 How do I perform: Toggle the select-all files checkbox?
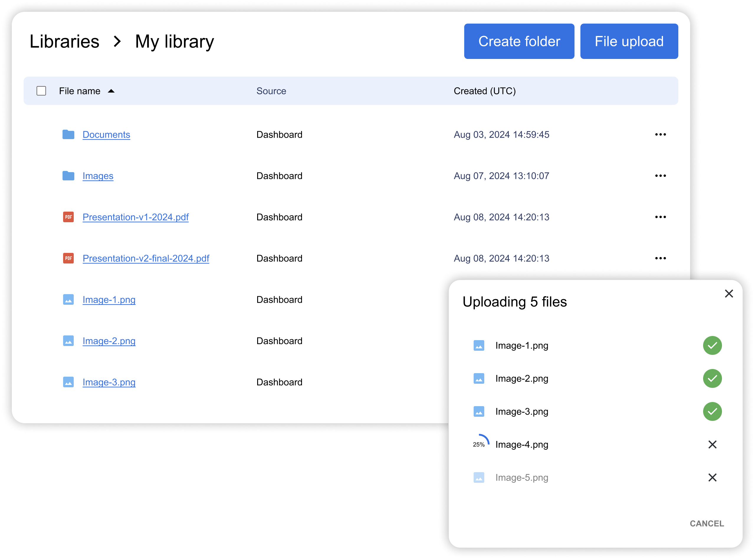pyautogui.click(x=41, y=91)
